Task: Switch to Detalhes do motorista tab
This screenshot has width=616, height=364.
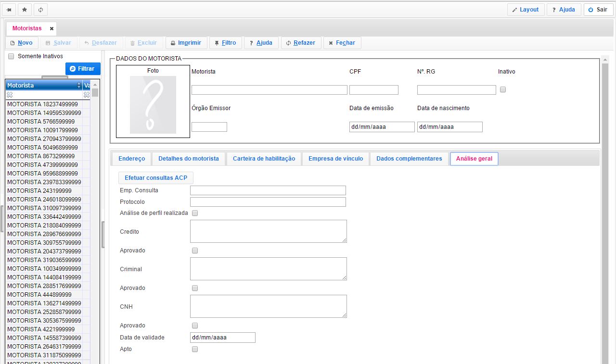Action: (189, 159)
